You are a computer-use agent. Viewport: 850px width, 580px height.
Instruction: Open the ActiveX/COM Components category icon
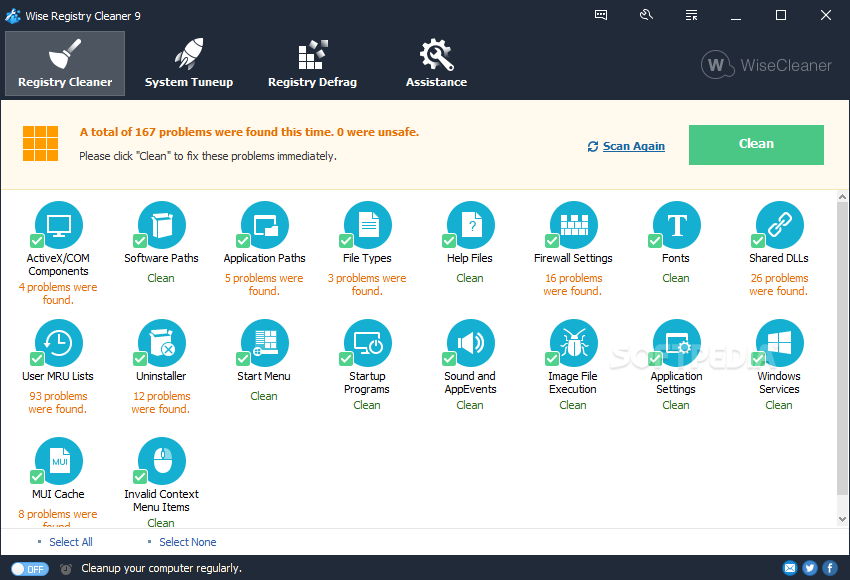[x=59, y=225]
